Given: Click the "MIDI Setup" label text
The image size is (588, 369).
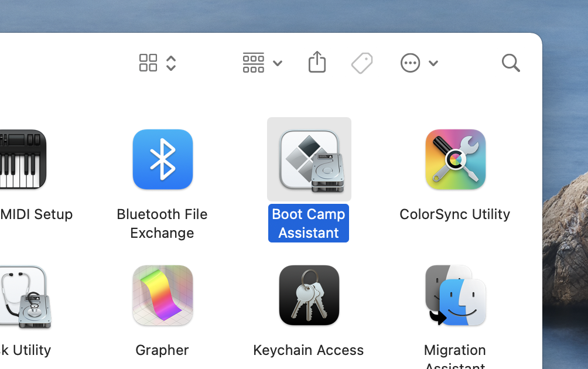Looking at the screenshot, I should [36, 214].
